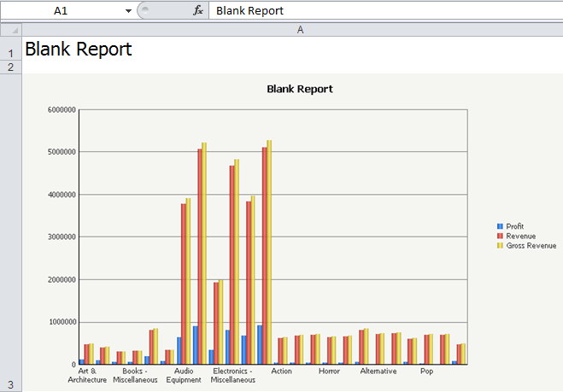Click the red Revenue legend swatch
The width and height of the screenshot is (563, 392).
click(x=500, y=236)
